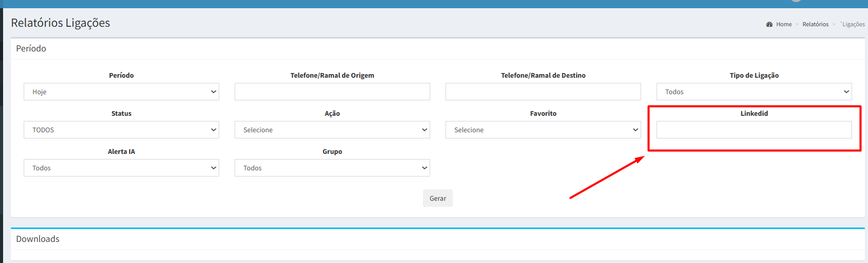The height and width of the screenshot is (263, 868).
Task: Open the Status dropdown showing TODOS
Action: 121,130
